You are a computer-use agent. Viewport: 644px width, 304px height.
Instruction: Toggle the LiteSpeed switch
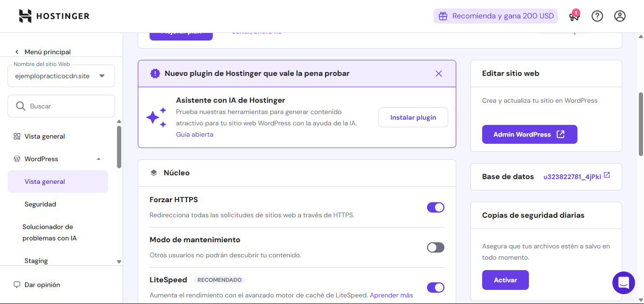point(435,288)
